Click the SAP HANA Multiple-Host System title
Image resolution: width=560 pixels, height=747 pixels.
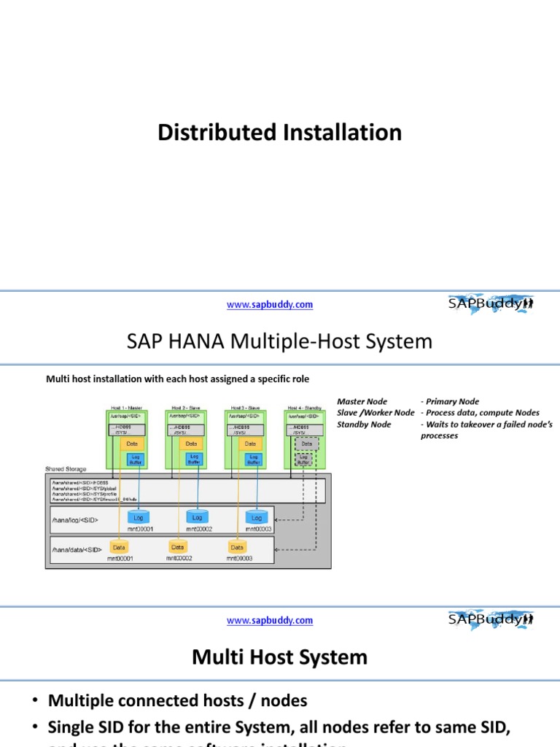[x=279, y=341]
